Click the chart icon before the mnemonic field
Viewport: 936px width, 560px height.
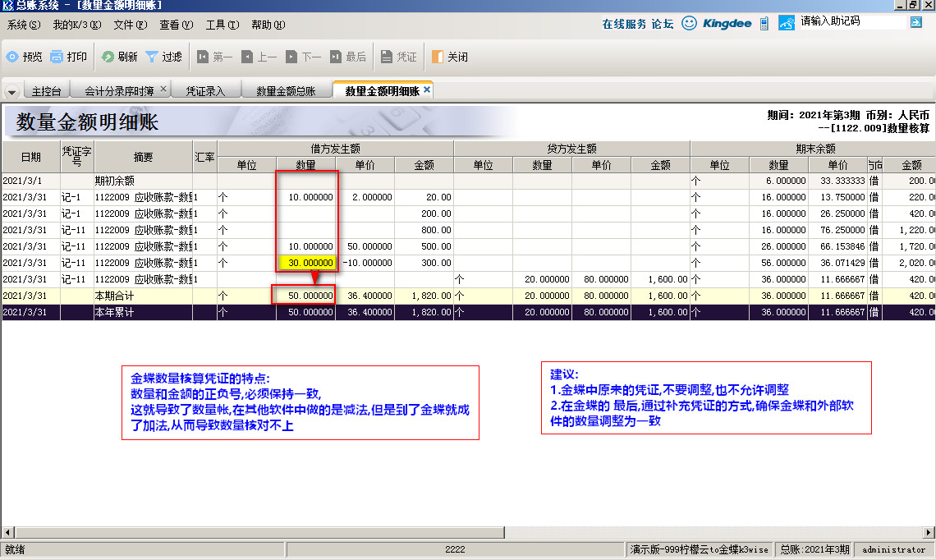coord(787,23)
